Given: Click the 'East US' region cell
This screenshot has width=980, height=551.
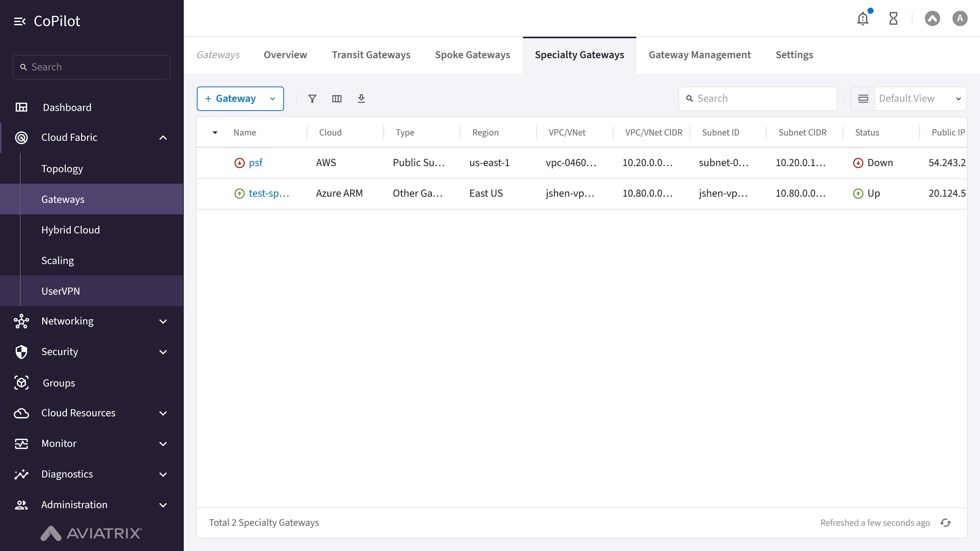Looking at the screenshot, I should coord(486,194).
